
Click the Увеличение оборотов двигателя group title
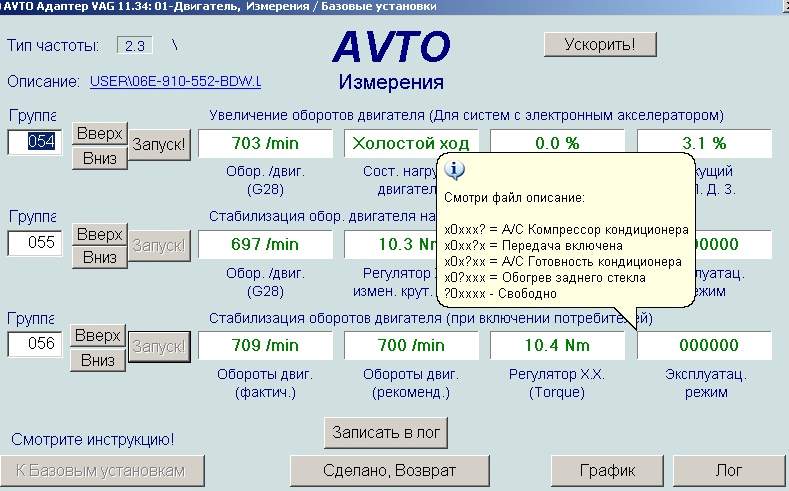(x=466, y=116)
